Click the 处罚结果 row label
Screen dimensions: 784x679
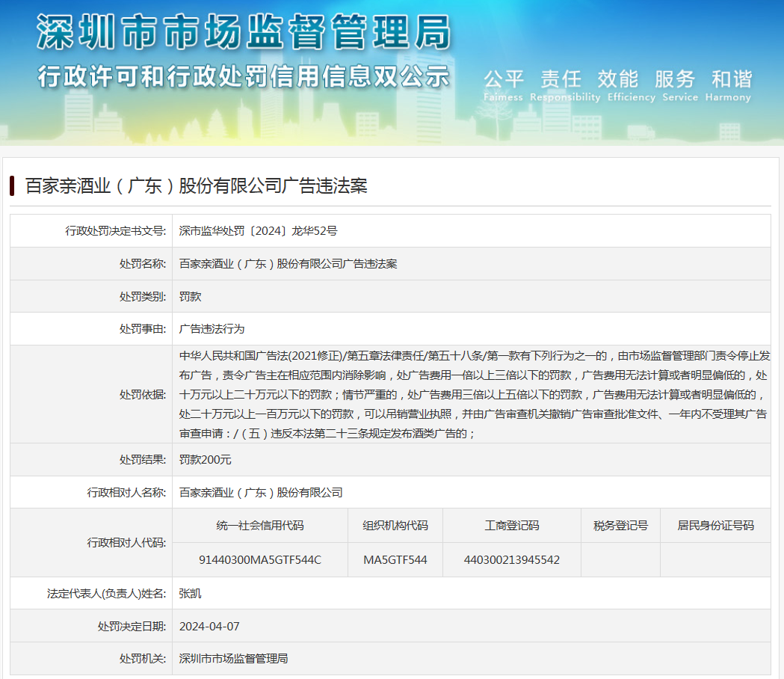pos(143,459)
